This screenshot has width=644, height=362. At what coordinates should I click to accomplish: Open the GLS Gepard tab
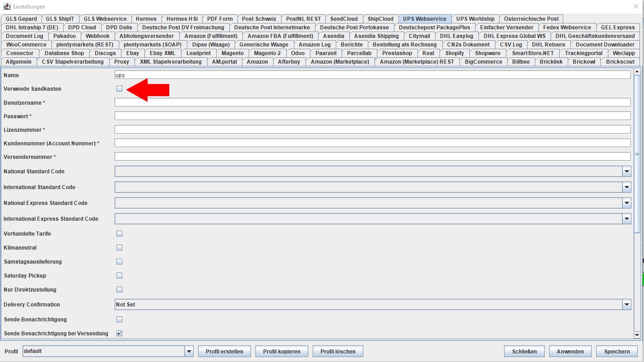[x=21, y=19]
